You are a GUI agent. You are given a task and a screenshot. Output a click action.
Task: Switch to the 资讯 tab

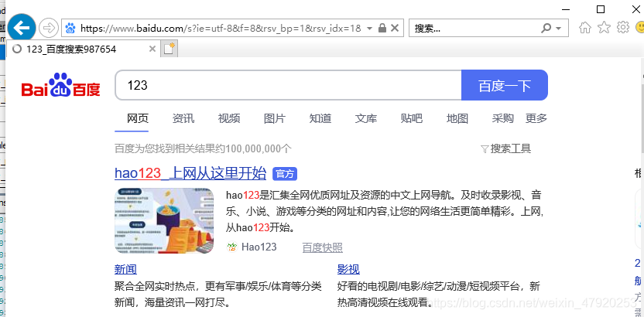183,119
